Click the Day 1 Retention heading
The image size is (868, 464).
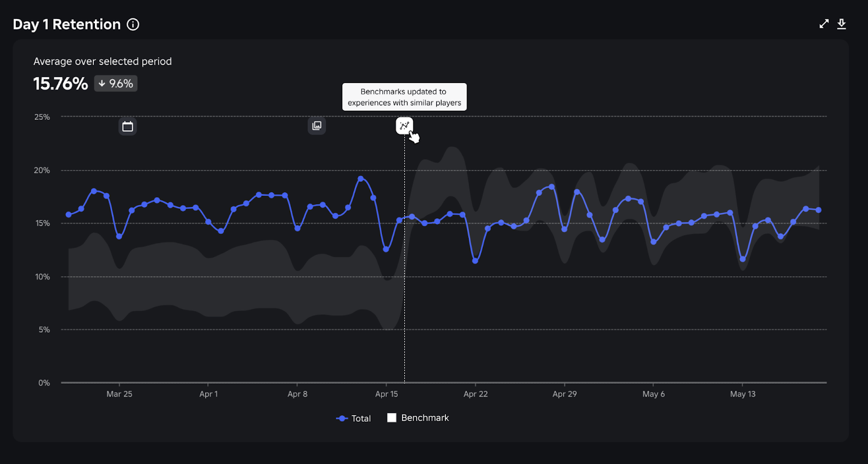pos(67,24)
